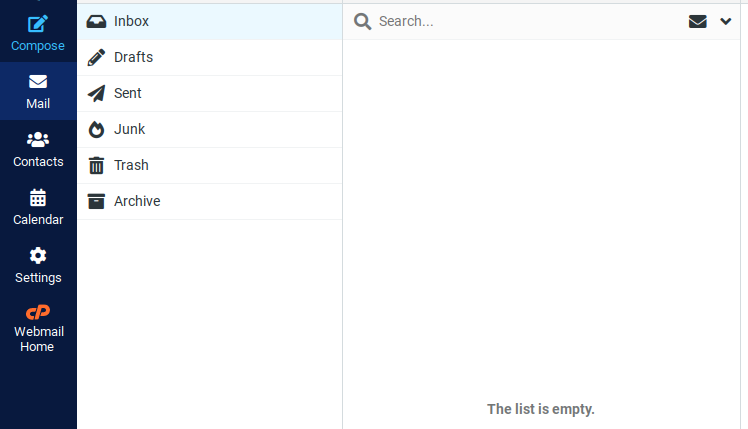748x429 pixels.
Task: Click in the Search text field
Action: (x=520, y=21)
